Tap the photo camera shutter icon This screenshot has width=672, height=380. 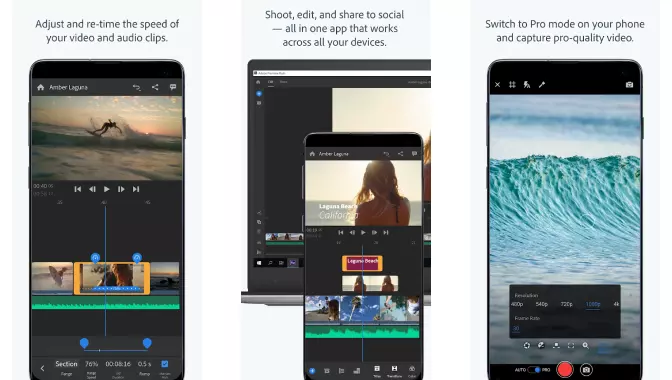click(586, 369)
